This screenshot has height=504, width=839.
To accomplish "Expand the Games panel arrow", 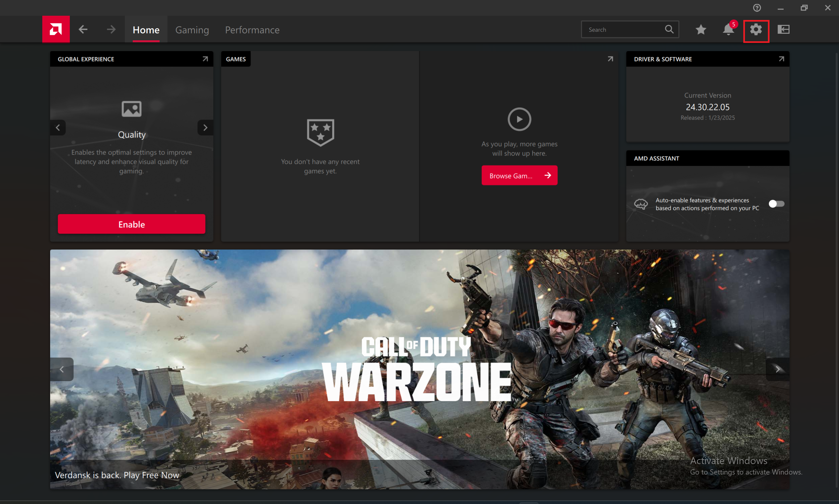I will (610, 59).
